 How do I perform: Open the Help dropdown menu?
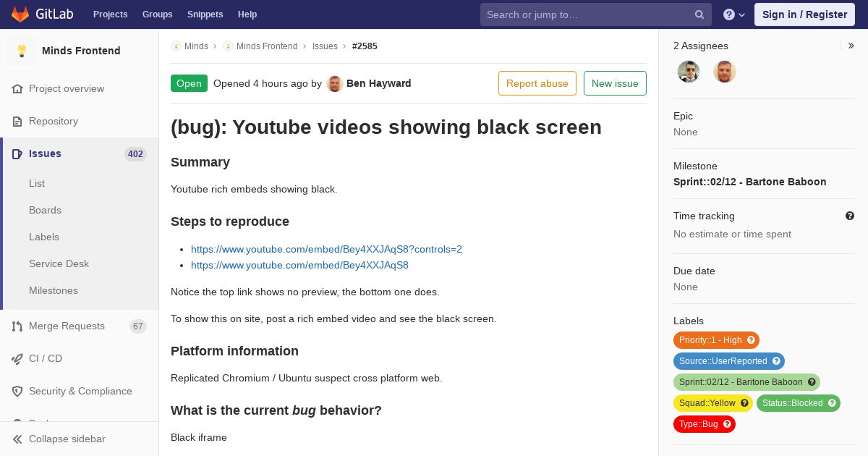coord(734,14)
